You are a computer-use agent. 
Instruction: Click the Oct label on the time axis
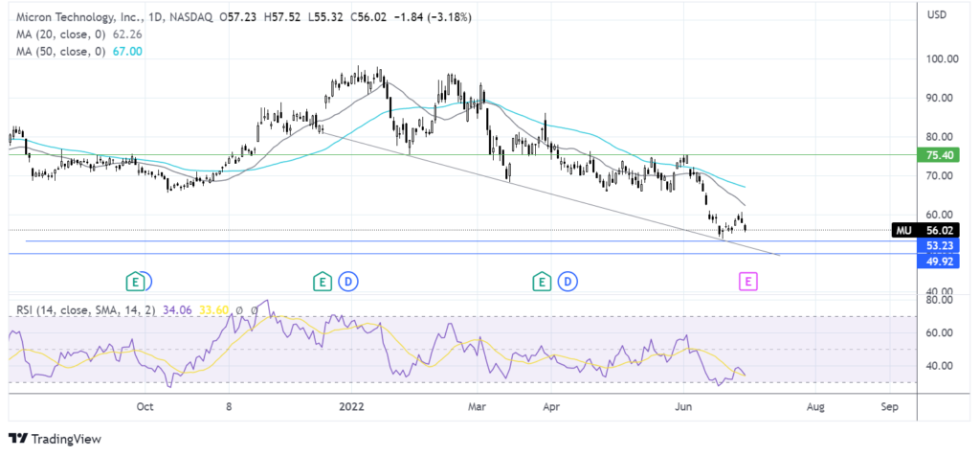(145, 406)
